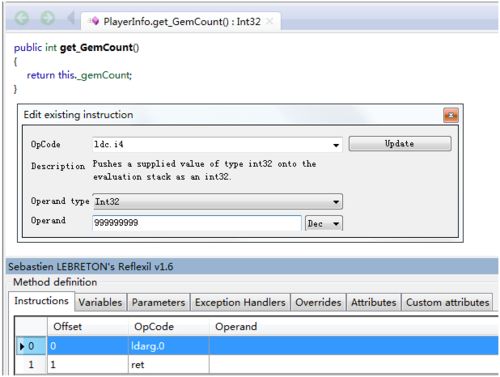Switch to the Parameters tab
This screenshot has width=500, height=377.
click(x=158, y=302)
